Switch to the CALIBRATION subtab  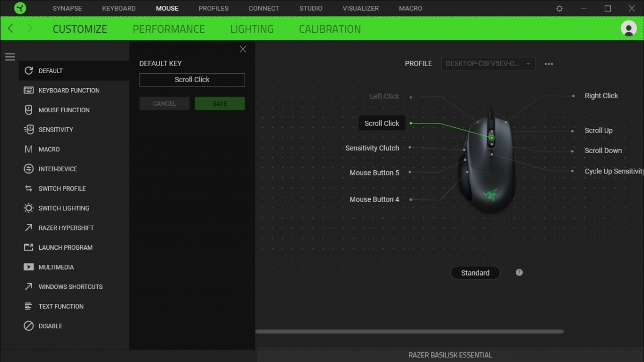click(x=330, y=29)
